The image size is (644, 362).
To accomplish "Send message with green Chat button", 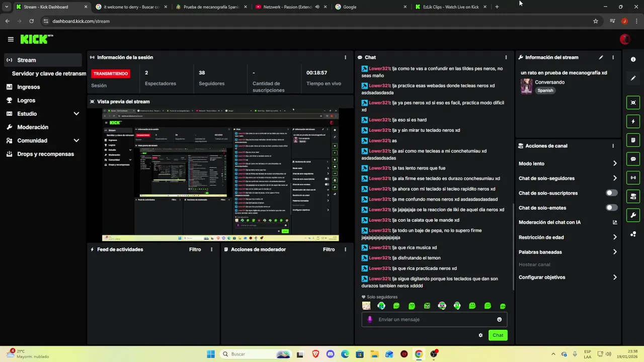I will point(498,335).
